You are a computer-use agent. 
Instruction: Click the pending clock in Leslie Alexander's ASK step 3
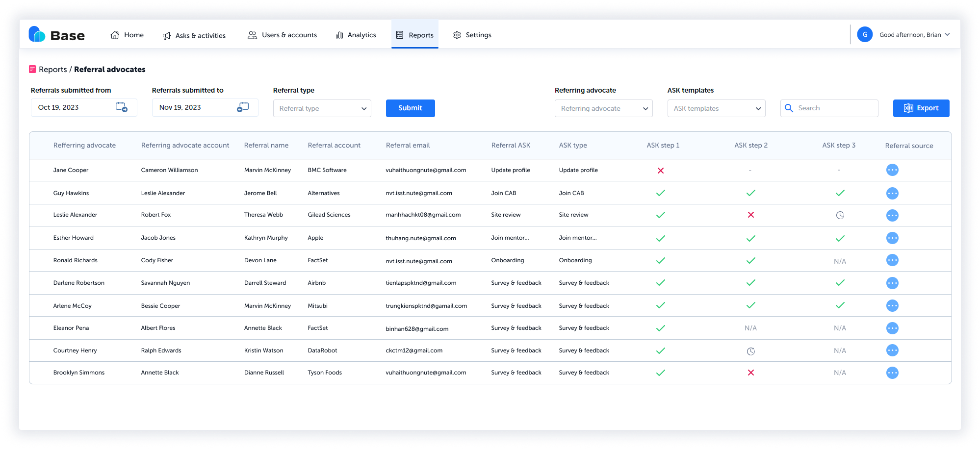click(840, 215)
